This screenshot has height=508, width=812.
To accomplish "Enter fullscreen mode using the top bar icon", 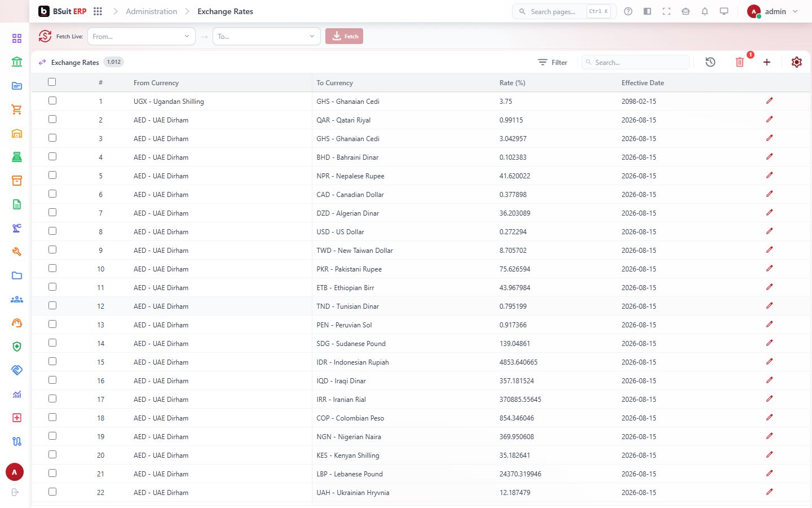I will pos(667,11).
